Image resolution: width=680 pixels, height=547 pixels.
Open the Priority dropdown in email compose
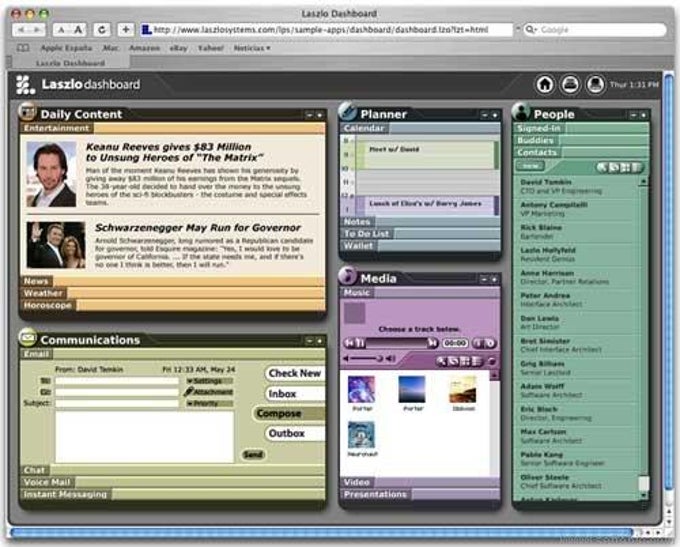pos(209,403)
